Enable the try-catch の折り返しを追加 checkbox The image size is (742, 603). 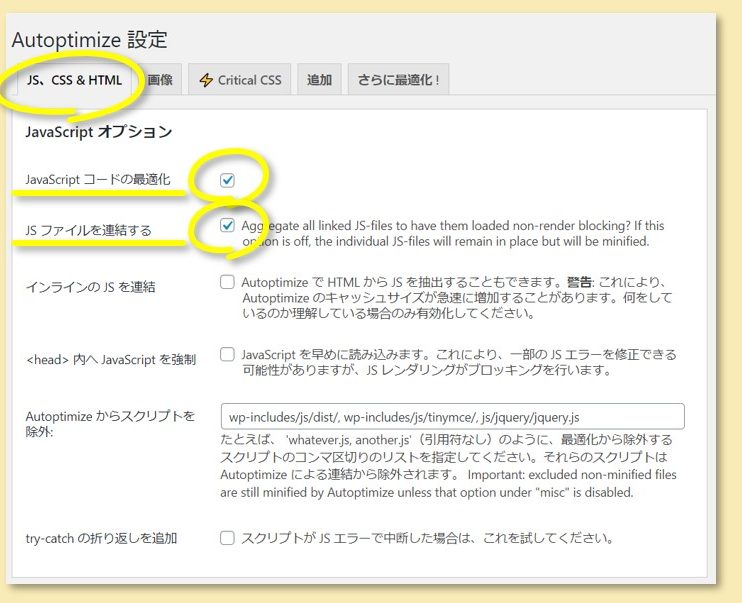pyautogui.click(x=227, y=538)
